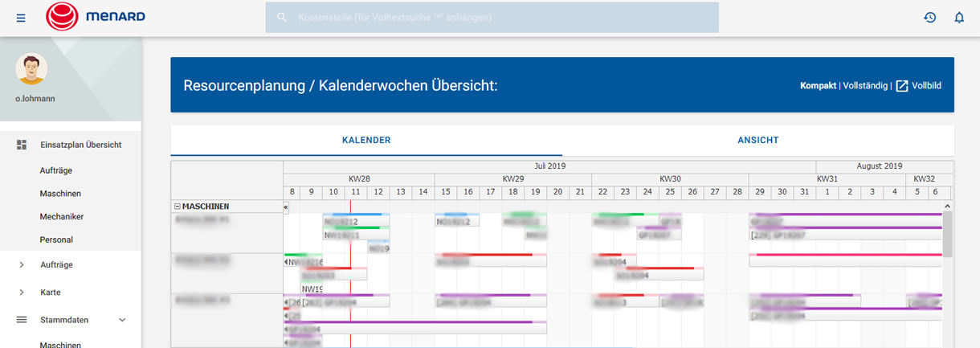Click day 18 column header
The width and height of the screenshot is (980, 348).
click(x=513, y=193)
